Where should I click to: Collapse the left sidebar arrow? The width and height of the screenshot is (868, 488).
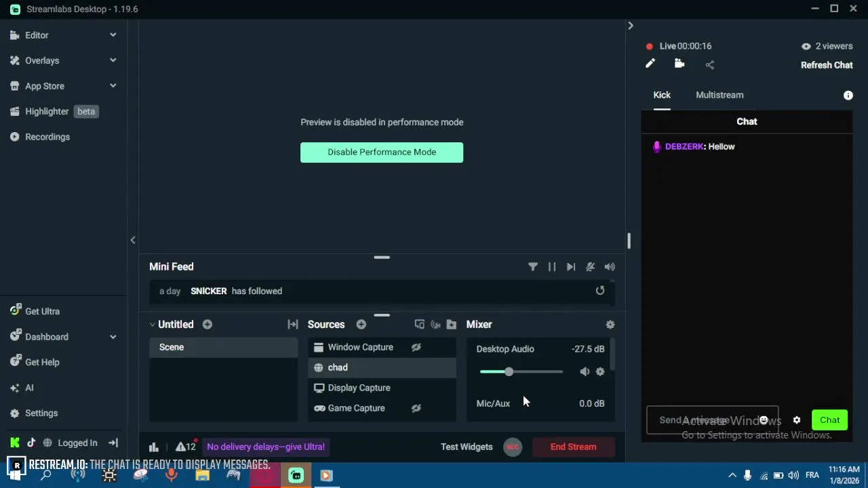coord(133,240)
